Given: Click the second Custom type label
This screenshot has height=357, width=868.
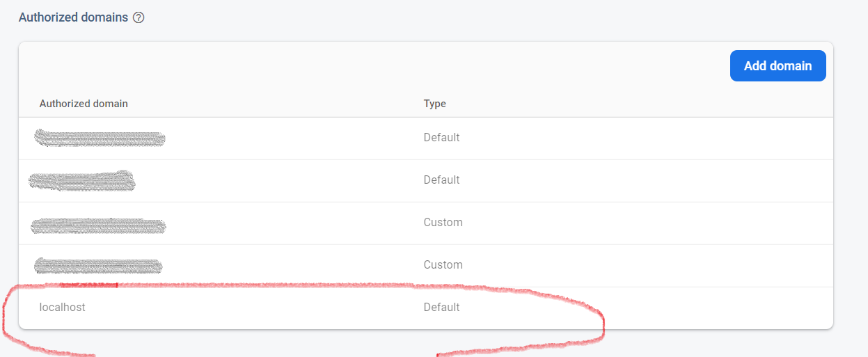Looking at the screenshot, I should click(x=443, y=265).
